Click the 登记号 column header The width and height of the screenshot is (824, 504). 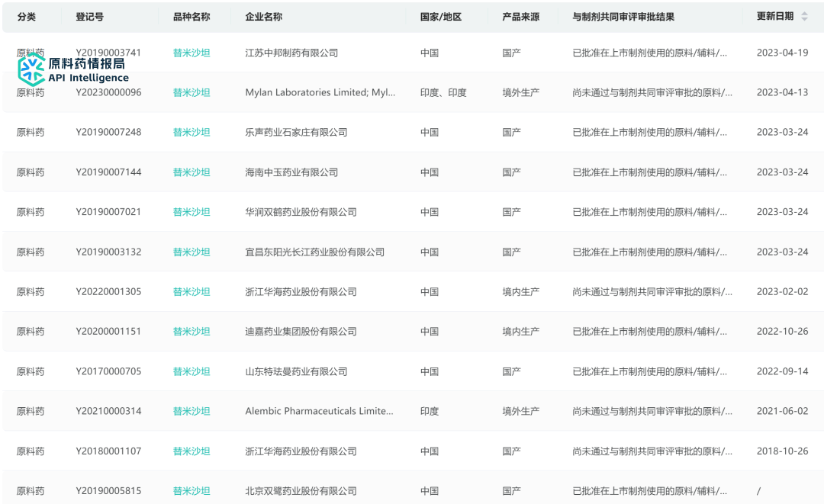coord(89,17)
